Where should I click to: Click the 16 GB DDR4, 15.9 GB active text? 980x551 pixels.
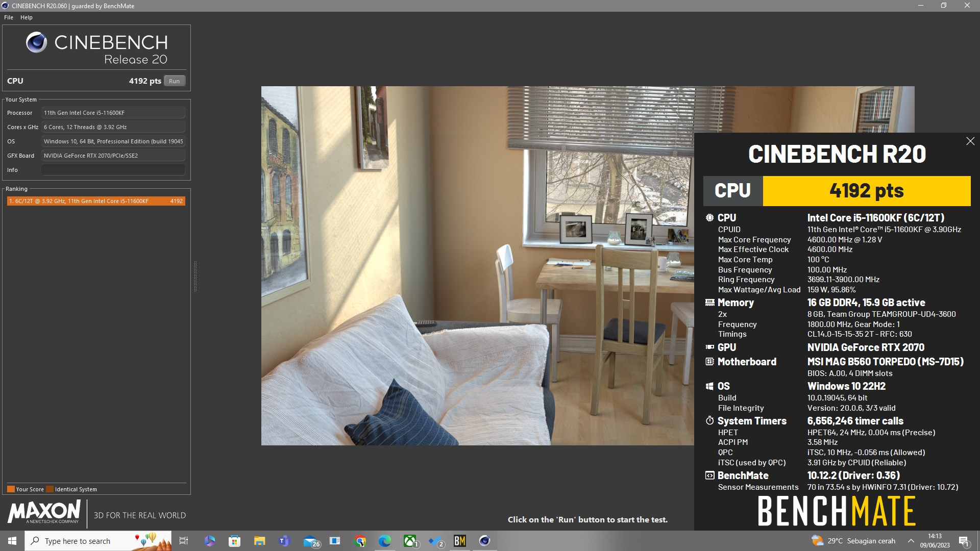tap(866, 303)
